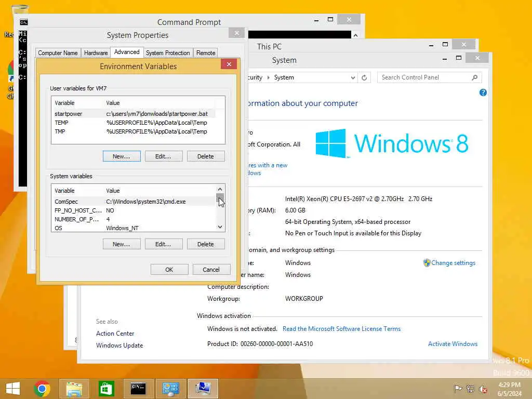Select the FP_NO_HOST_C... system variable

pos(134,210)
